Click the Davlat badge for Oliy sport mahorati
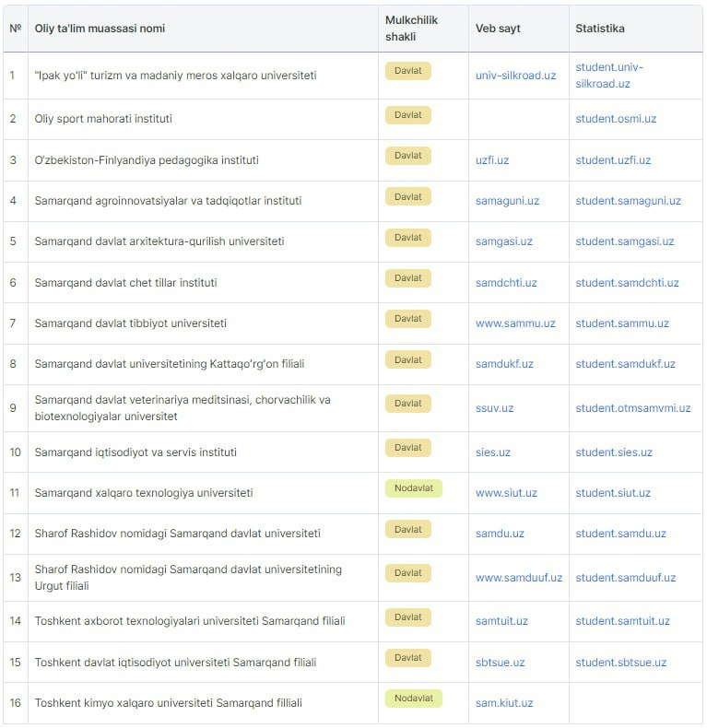The width and height of the screenshot is (707, 728). tap(407, 114)
